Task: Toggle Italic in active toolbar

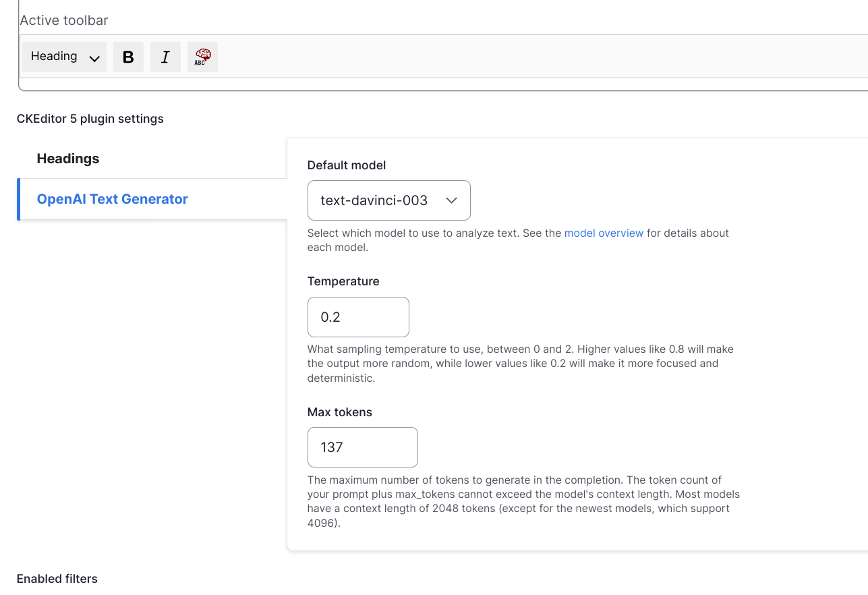Action: pos(165,57)
